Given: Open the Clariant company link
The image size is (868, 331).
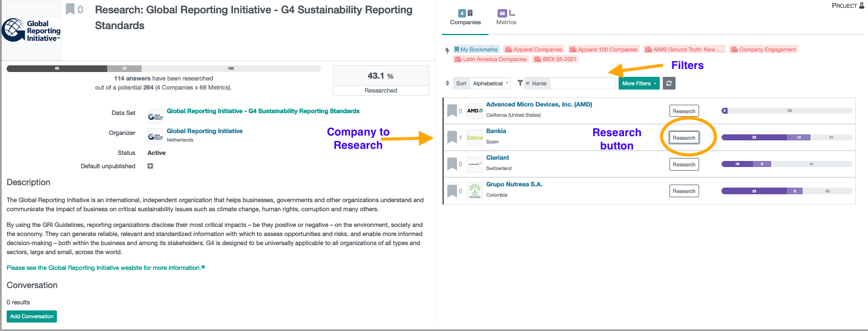Looking at the screenshot, I should tap(498, 158).
